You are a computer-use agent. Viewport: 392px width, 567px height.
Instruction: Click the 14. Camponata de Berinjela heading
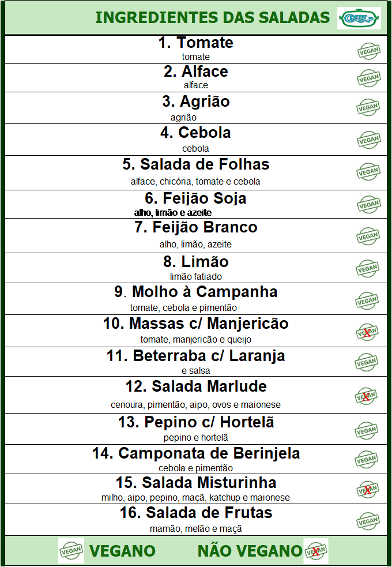[196, 453]
